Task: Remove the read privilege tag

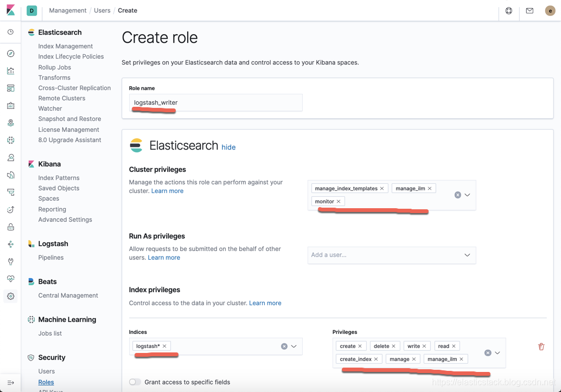Action: coord(454,346)
